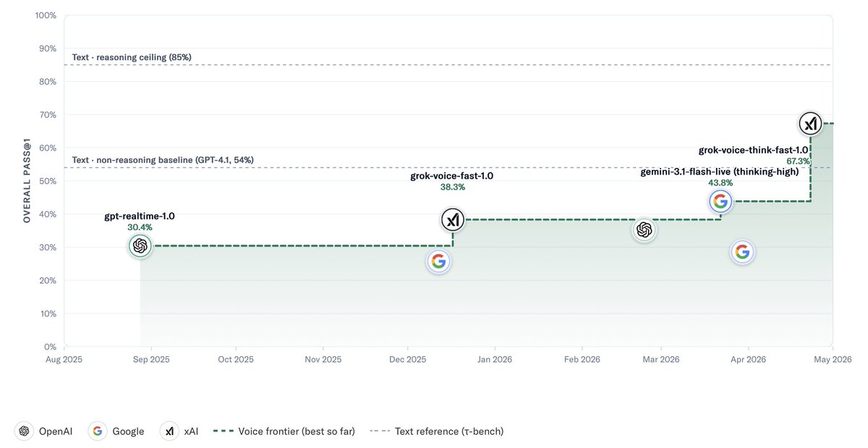Click the gemini-3.1-flash-live (thinking-high) label

click(x=720, y=172)
